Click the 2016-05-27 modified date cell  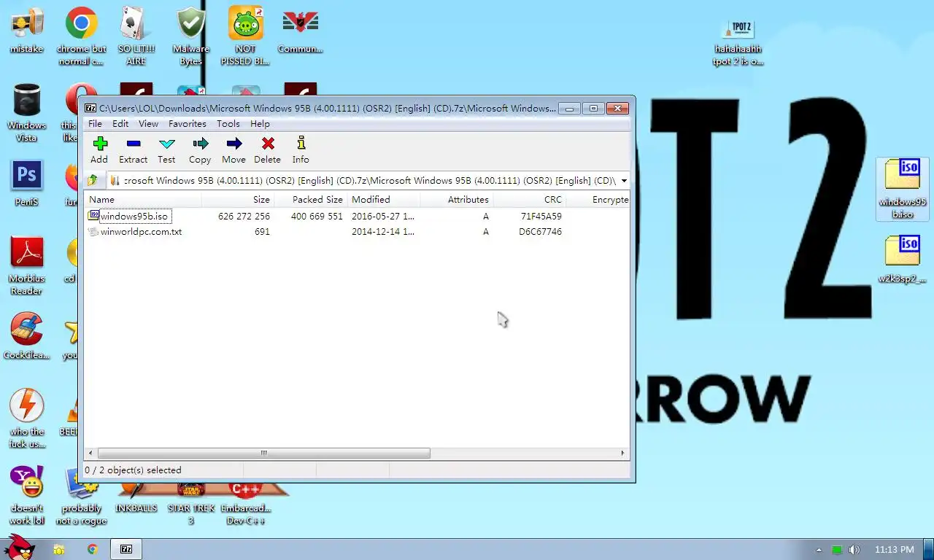383,217
